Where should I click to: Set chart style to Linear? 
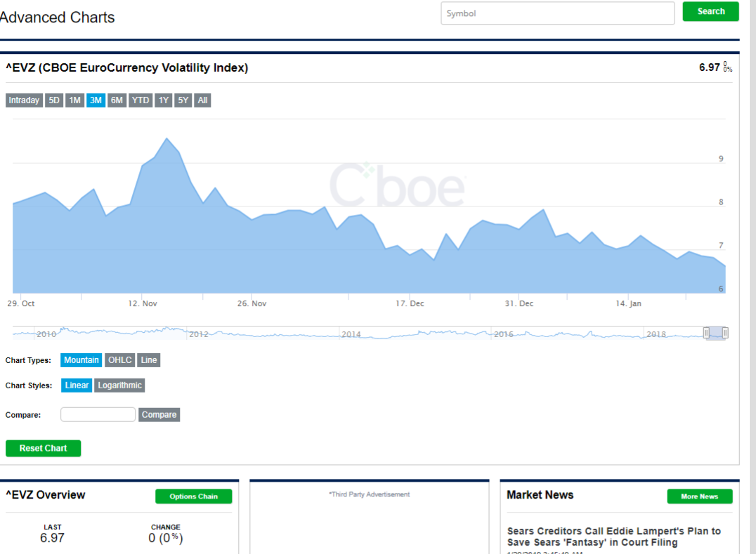pos(77,385)
